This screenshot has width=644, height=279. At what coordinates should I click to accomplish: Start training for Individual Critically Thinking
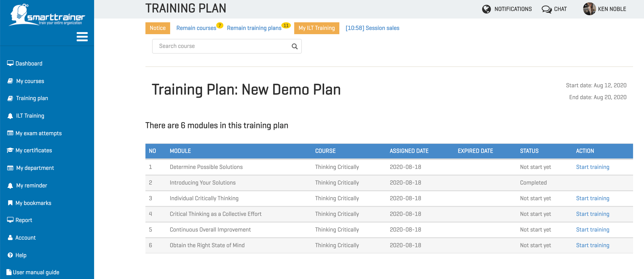[x=592, y=198]
